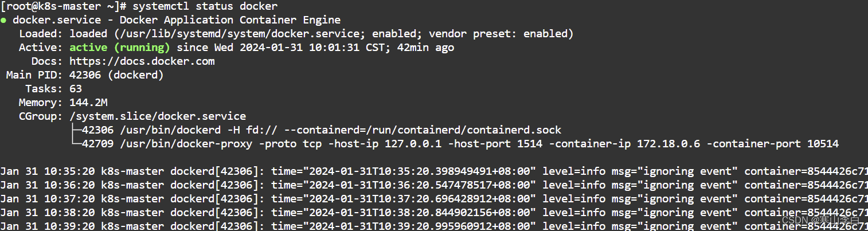Click the log line at Jan 31 10:37:20
This screenshot has height=231, width=868.
[434, 198]
